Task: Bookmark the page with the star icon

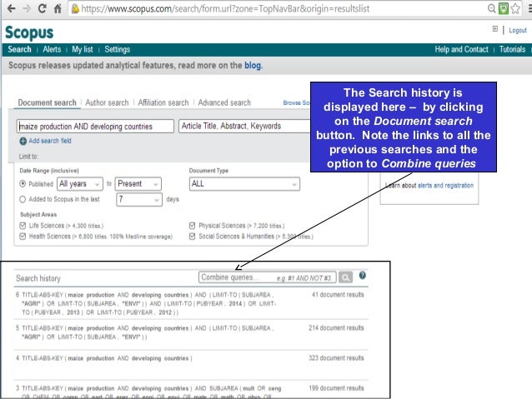Action: click(515, 8)
